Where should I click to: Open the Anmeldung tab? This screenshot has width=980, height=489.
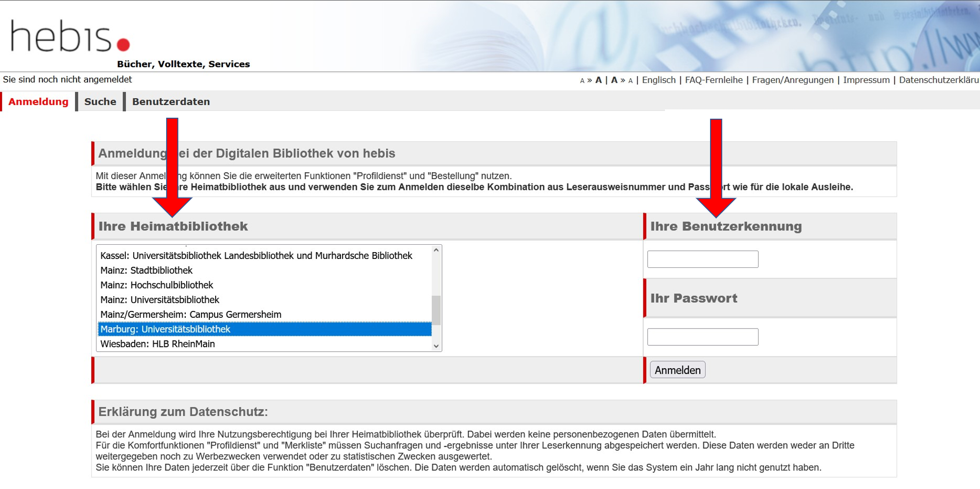(x=38, y=102)
